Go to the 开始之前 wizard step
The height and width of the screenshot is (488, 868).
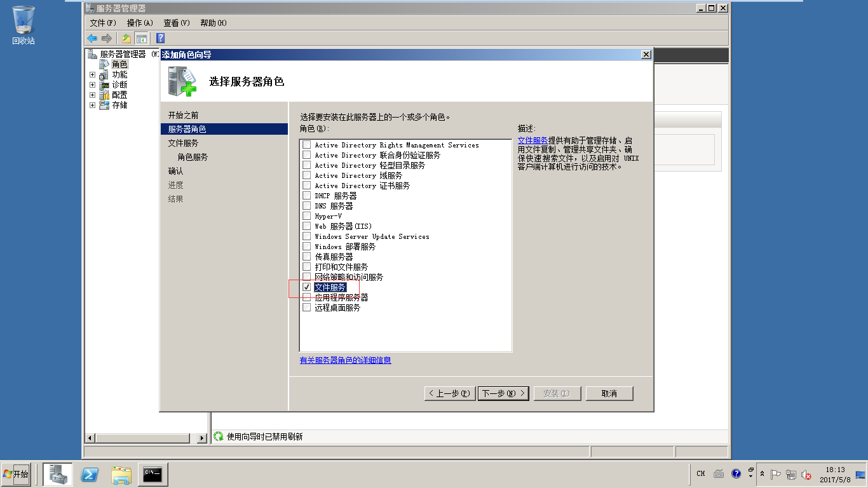click(x=183, y=115)
